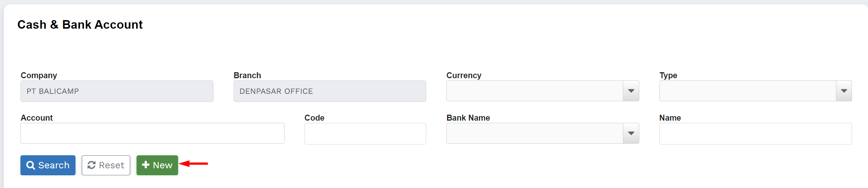Image resolution: width=868 pixels, height=188 pixels.
Task: Click the Account field label
Action: [x=37, y=118]
